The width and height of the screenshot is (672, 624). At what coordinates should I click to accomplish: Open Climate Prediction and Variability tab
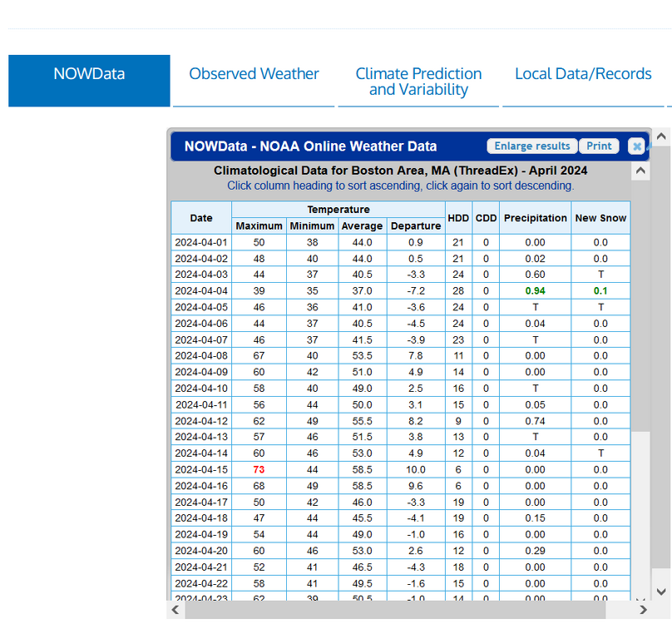[x=418, y=81]
